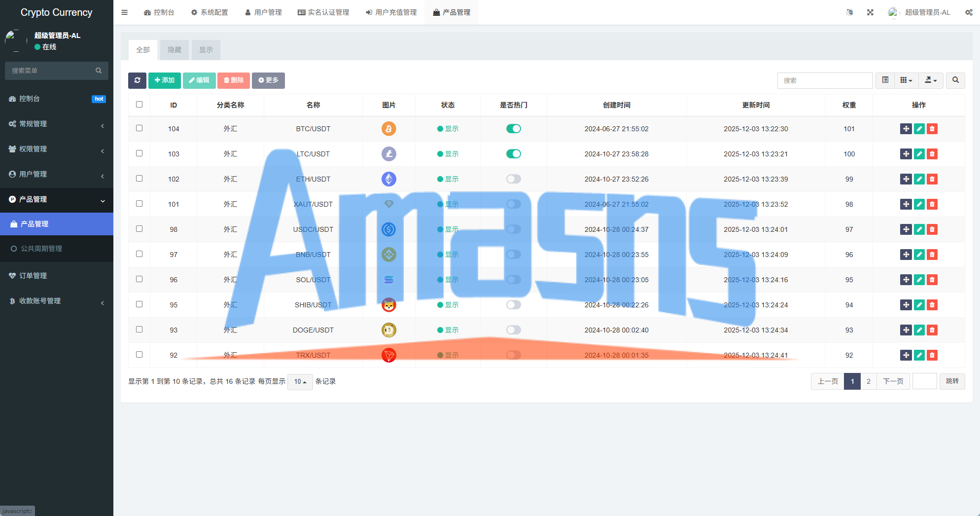Image resolution: width=980 pixels, height=516 pixels.
Task: Open the 实名认证管理 top tab
Action: 323,12
